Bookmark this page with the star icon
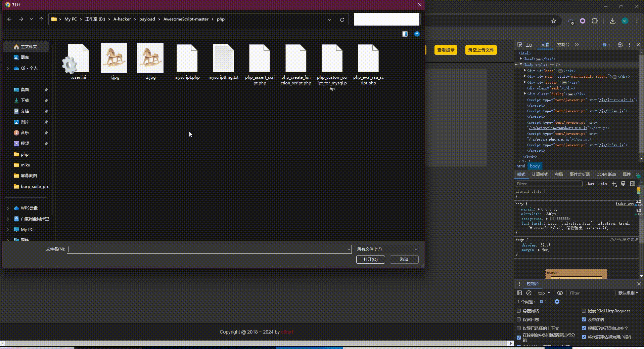The width and height of the screenshot is (644, 349). 554,21
